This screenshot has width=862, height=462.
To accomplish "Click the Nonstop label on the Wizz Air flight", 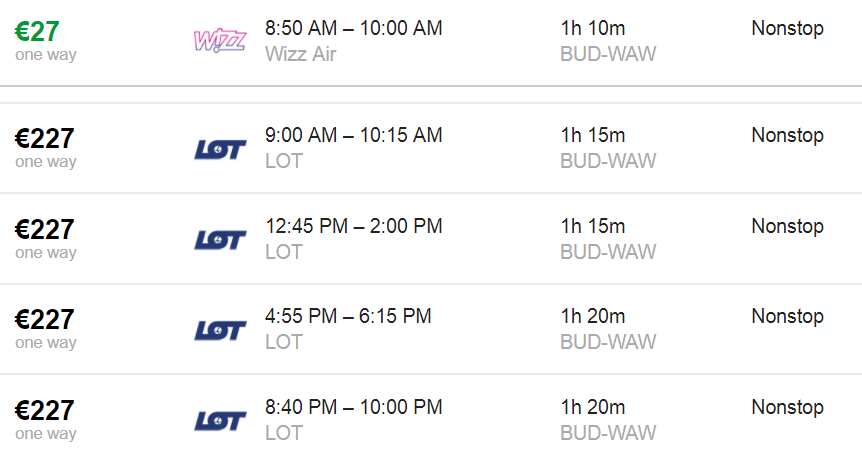I will [787, 28].
